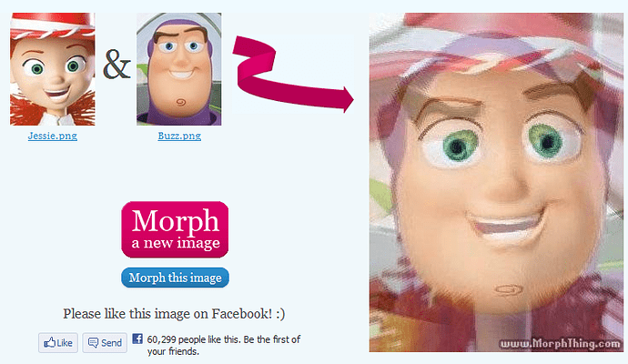
Task: Click the www.MorphThing.com watermark
Action: (x=560, y=344)
